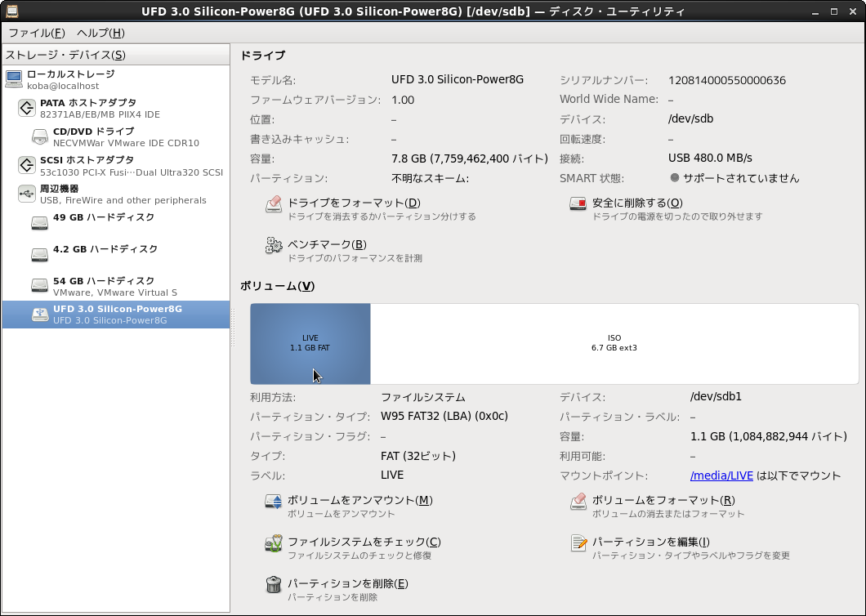The height and width of the screenshot is (616, 866).
Task: Click the Format Volume eraser icon
Action: pyautogui.click(x=578, y=502)
